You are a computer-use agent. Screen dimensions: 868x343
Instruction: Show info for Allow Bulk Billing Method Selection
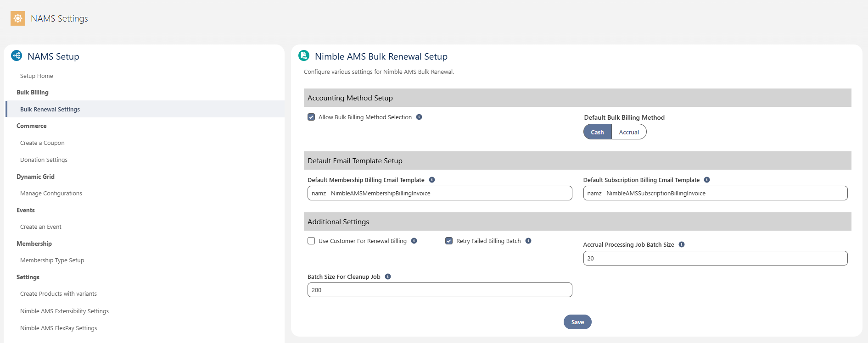click(419, 117)
